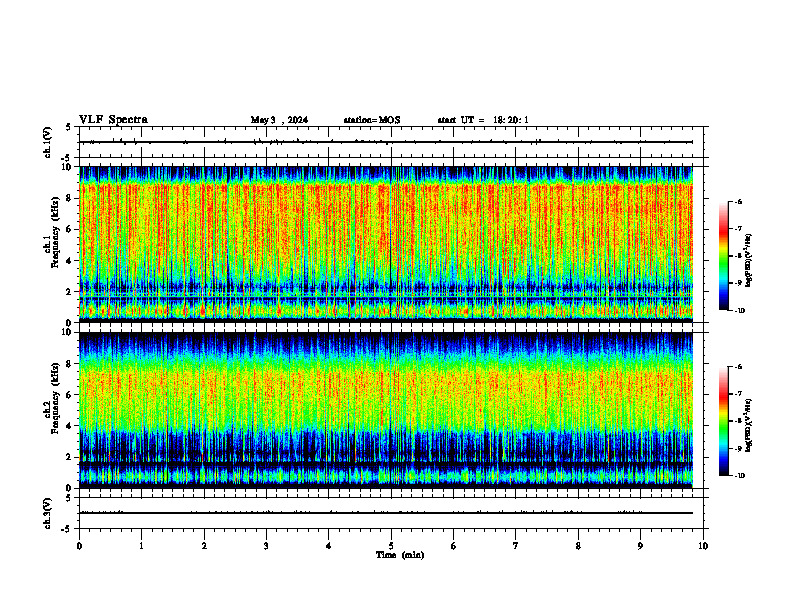Click the "station=MOS" header label
792x612 pixels.
pyautogui.click(x=372, y=120)
